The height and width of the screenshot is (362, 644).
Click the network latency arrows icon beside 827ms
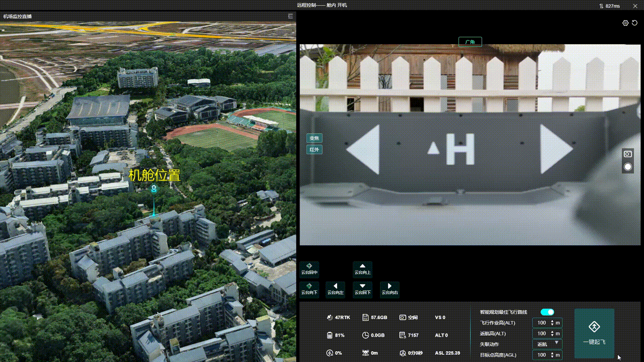pyautogui.click(x=601, y=6)
